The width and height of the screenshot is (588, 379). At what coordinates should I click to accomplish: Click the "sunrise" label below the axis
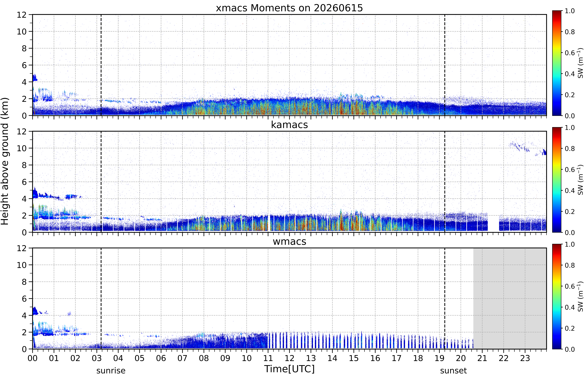pyautogui.click(x=111, y=371)
